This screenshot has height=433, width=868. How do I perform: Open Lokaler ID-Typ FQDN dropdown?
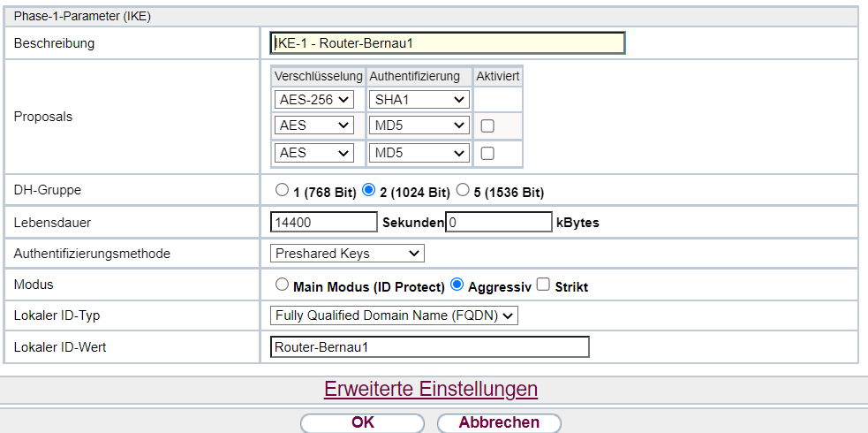tap(394, 315)
